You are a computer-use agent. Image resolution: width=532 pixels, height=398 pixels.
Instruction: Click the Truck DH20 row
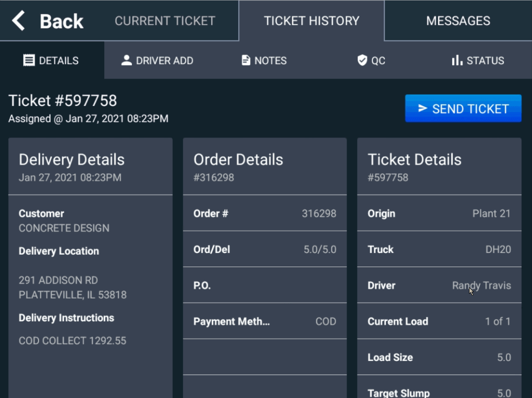(439, 249)
